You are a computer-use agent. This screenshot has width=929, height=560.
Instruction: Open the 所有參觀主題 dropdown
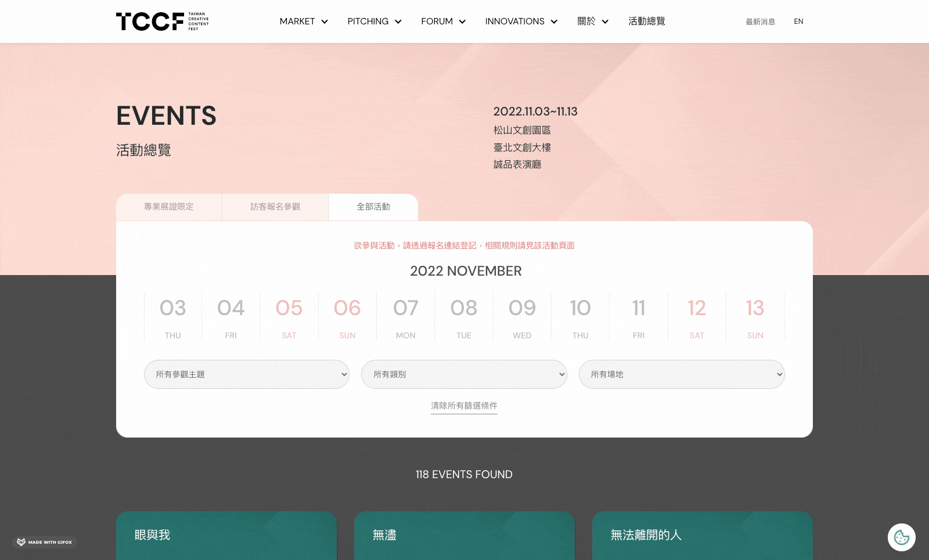coord(247,374)
